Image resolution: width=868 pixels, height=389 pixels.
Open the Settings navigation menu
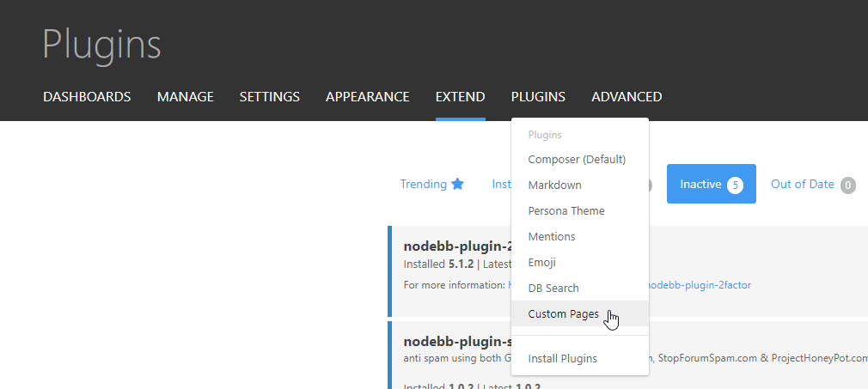pyautogui.click(x=269, y=97)
